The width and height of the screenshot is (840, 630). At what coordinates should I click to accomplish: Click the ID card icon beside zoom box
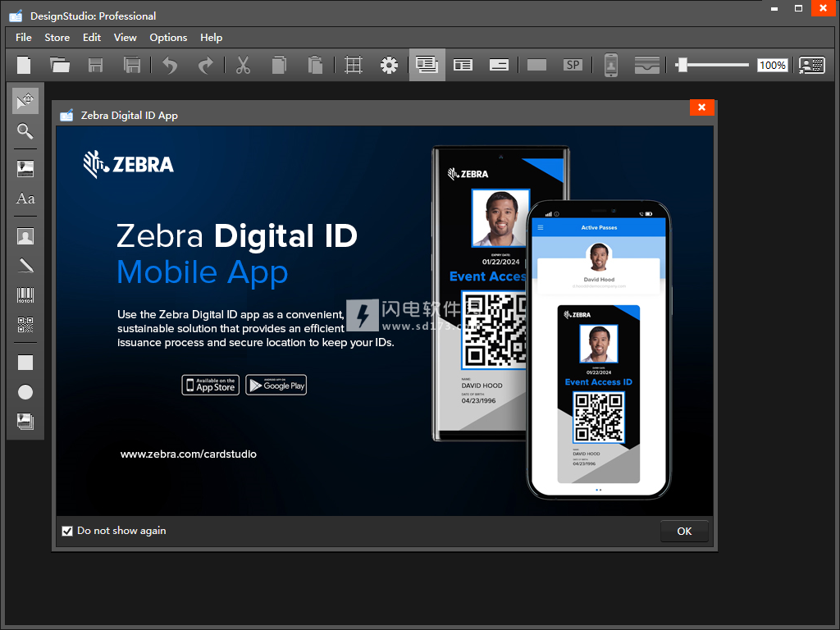[811, 66]
